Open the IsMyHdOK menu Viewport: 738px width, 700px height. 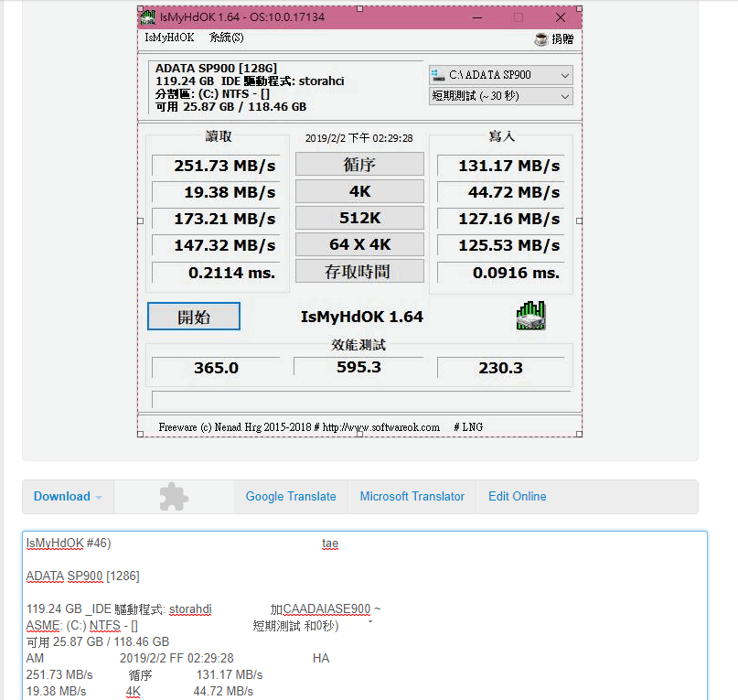[x=169, y=38]
